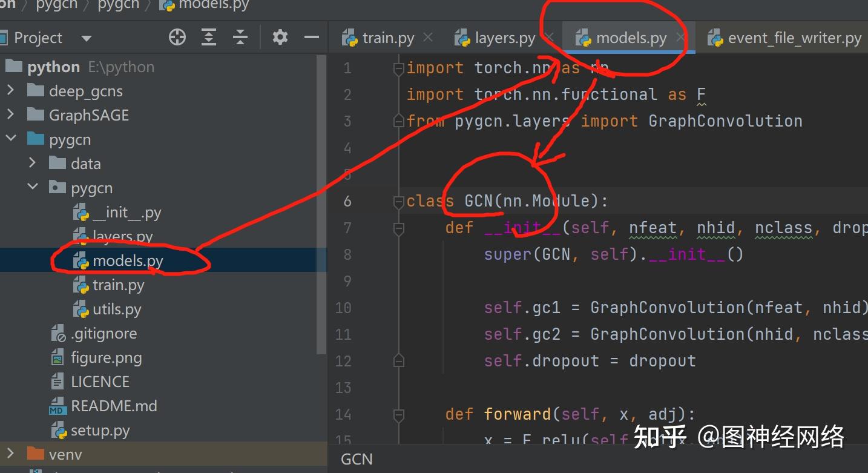Open the Project panel settings gear
Screen dimensions: 868x473
(x=280, y=37)
